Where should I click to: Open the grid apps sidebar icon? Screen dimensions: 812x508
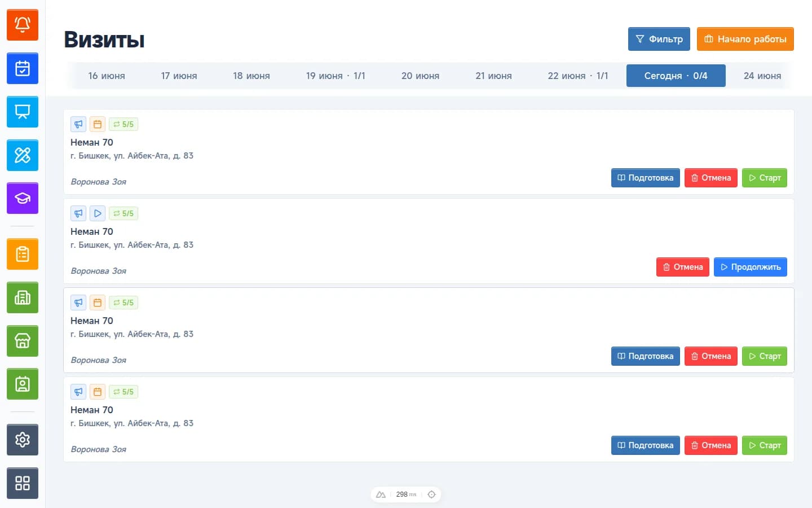click(23, 483)
